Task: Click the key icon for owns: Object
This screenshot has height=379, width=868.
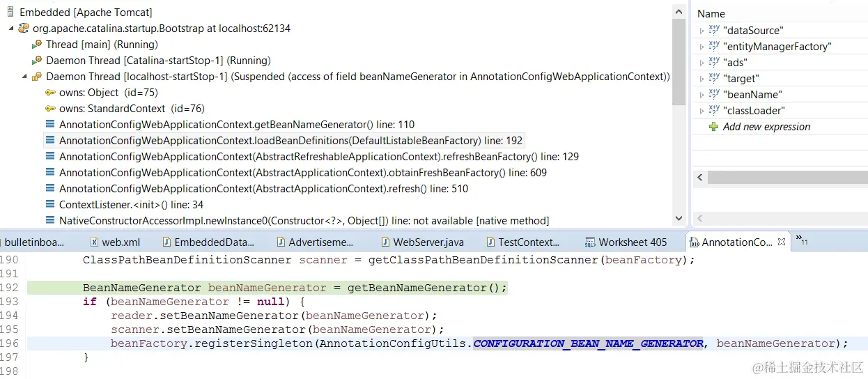Action: click(50, 93)
